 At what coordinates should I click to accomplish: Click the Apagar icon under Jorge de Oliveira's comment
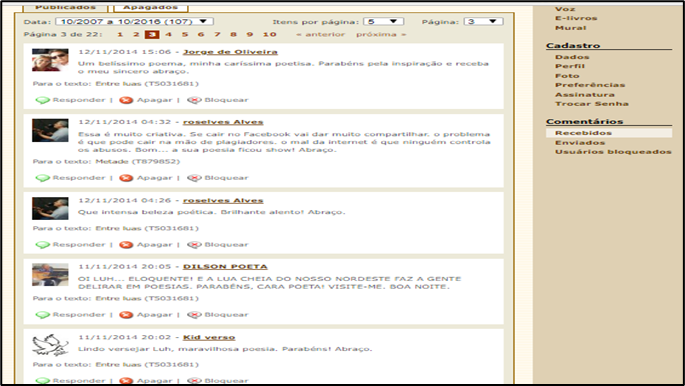tap(126, 100)
